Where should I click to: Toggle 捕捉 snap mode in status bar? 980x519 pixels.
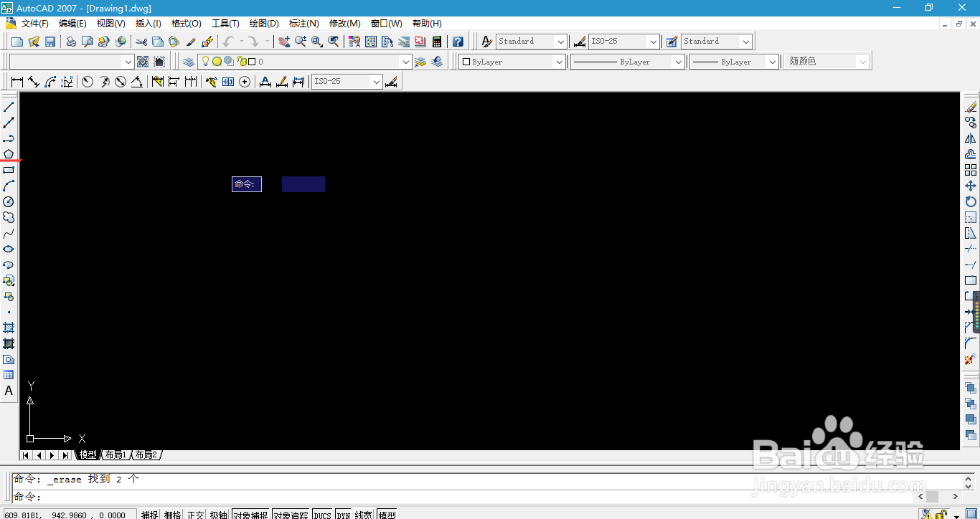tap(149, 515)
